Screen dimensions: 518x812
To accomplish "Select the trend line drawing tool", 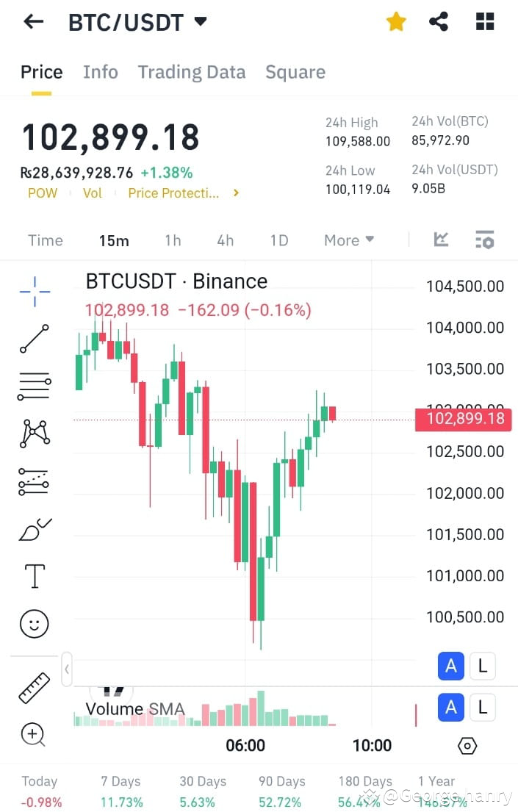I will pyautogui.click(x=34, y=339).
